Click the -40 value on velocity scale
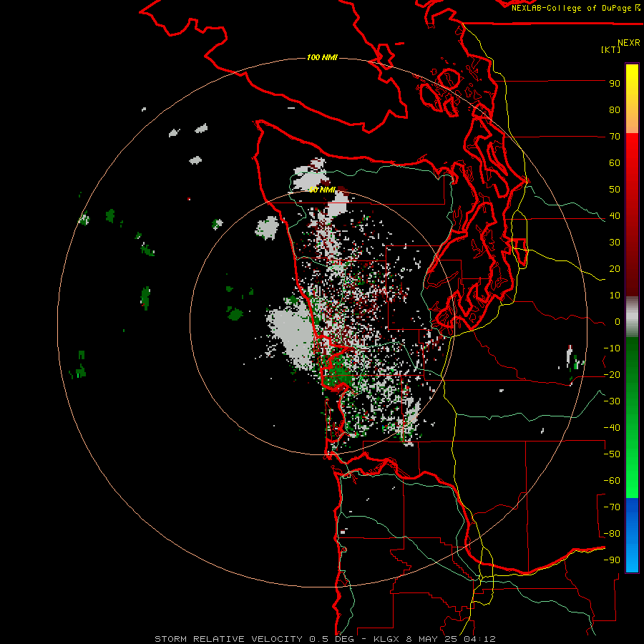The width and height of the screenshot is (644, 644). (612, 428)
